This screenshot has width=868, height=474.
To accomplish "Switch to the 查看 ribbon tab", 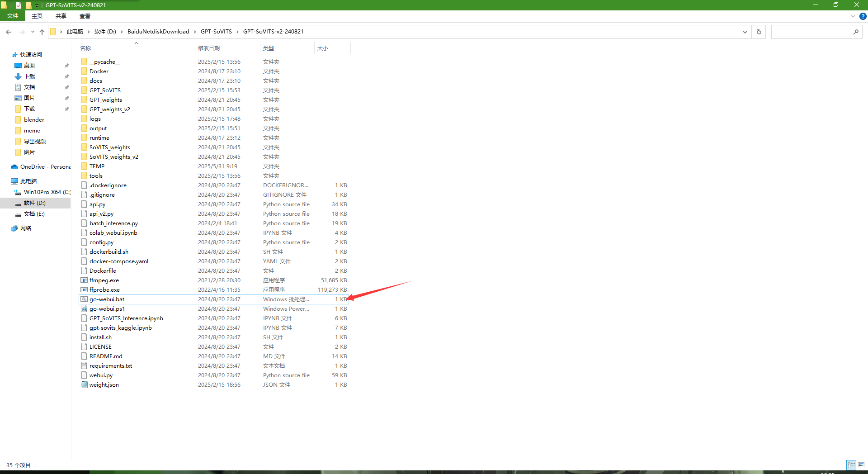I will coord(85,16).
